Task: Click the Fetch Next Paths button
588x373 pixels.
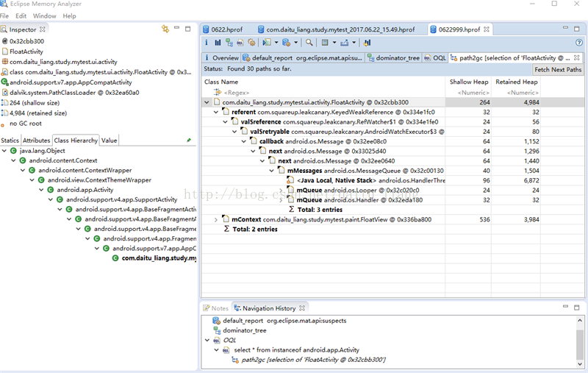Action: (558, 69)
